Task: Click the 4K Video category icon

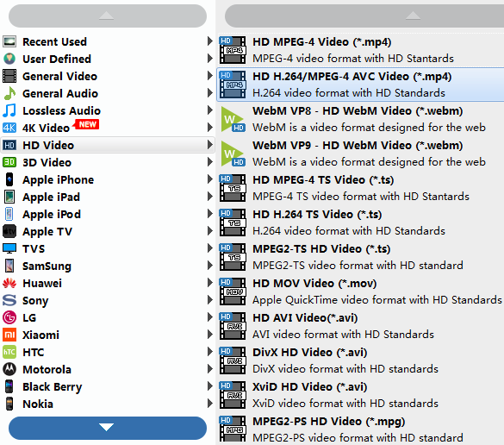Action: [x=9, y=128]
